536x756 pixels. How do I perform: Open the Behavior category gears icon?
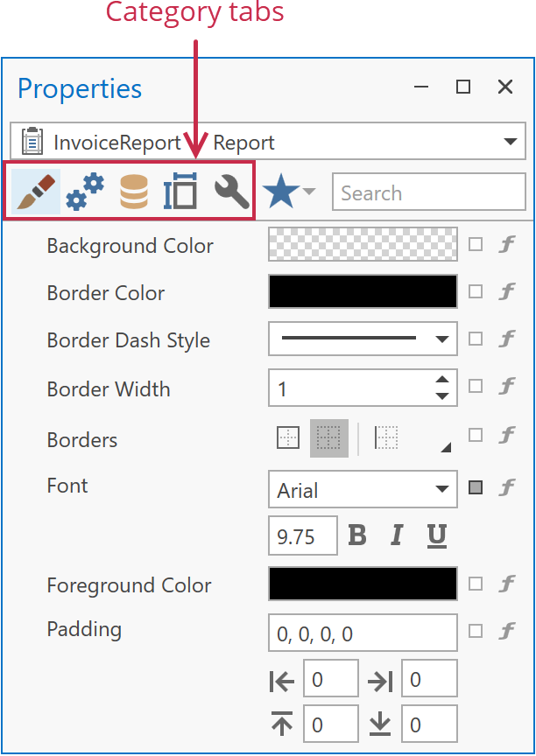coord(85,192)
